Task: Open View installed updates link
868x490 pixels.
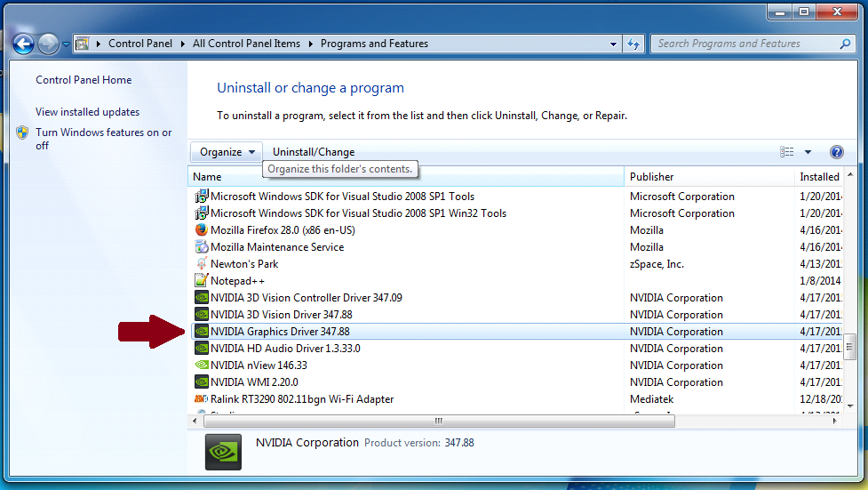Action: [x=87, y=112]
